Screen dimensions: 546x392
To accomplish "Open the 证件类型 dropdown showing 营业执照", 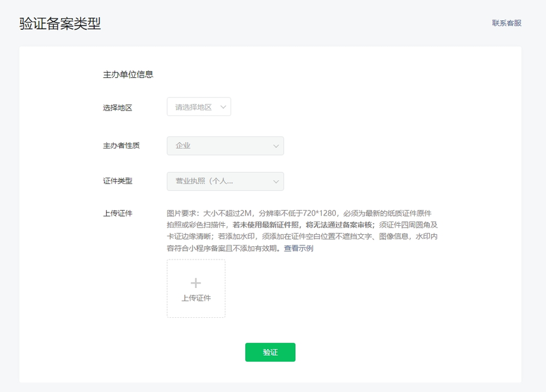I will (x=225, y=181).
